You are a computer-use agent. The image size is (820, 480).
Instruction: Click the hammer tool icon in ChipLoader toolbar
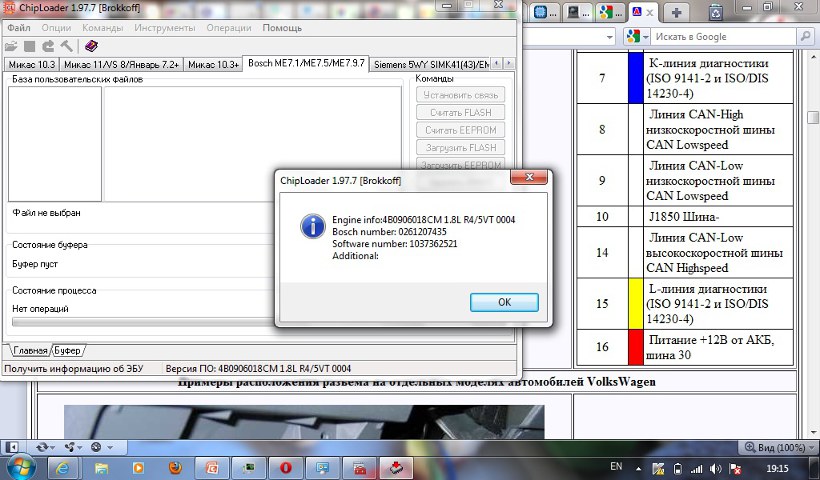(x=66, y=47)
